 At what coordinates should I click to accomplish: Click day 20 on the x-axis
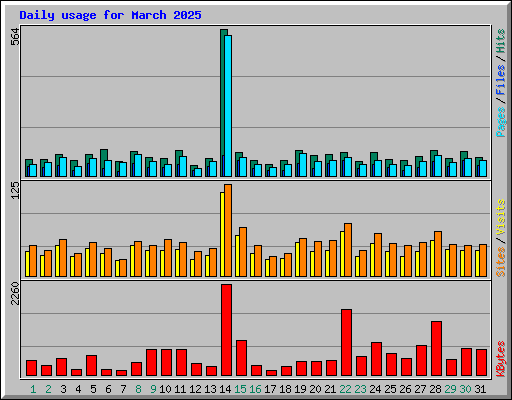coord(315,389)
